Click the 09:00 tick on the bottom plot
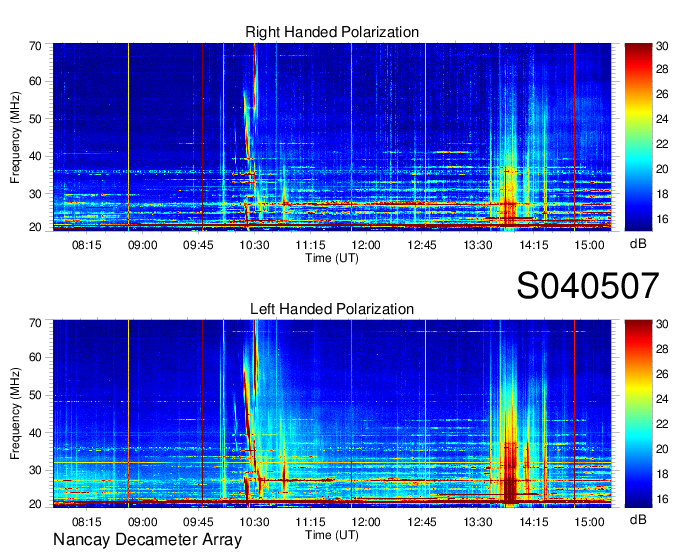 pos(143,522)
